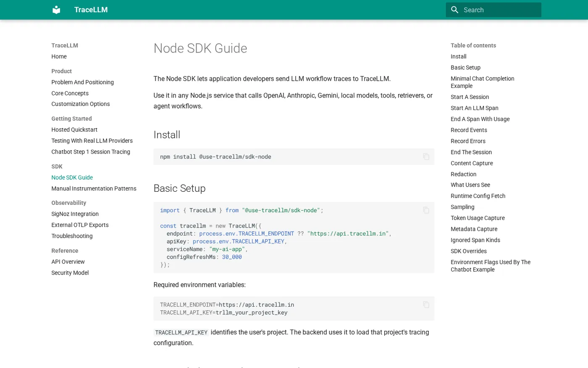Open Testing With Real LLM Providers
Screen dimensions: 588x368
92,140
